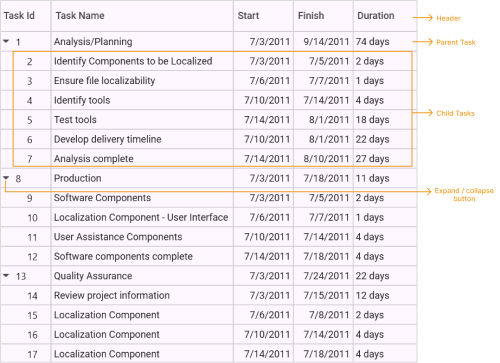Image resolution: width=500 pixels, height=363 pixels.
Task: Click Duration cell in Identify tools row
Action: click(x=370, y=100)
